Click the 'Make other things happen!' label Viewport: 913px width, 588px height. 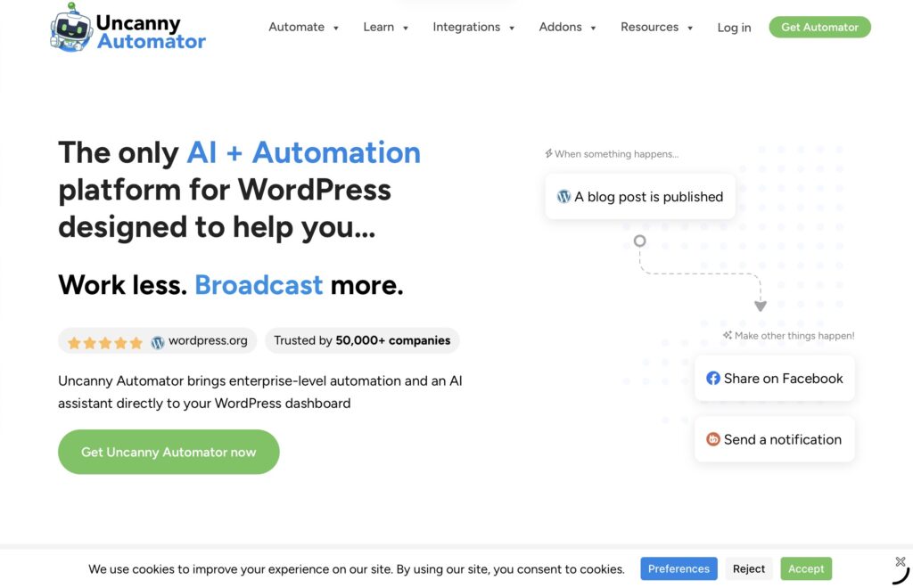794,336
